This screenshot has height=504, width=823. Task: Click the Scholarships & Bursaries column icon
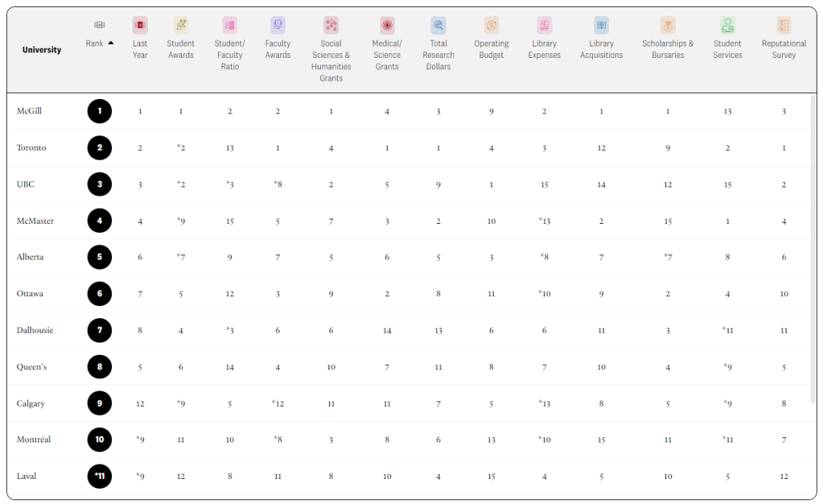[x=668, y=24]
